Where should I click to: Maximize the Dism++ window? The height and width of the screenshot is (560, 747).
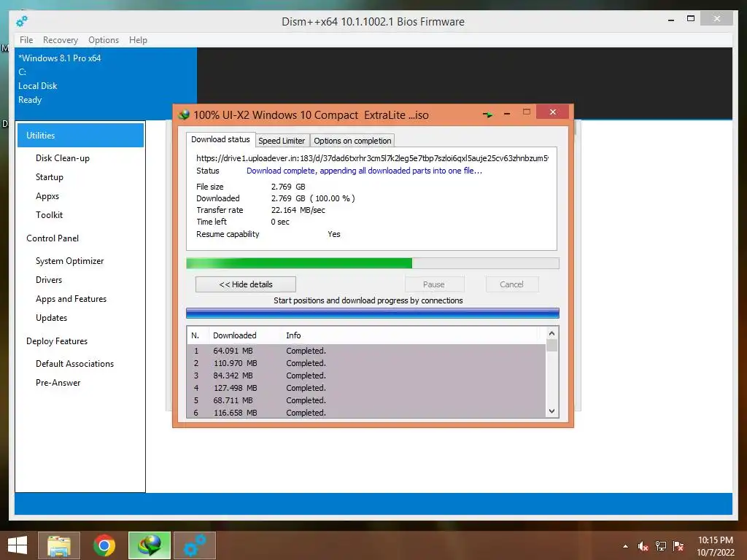point(690,18)
